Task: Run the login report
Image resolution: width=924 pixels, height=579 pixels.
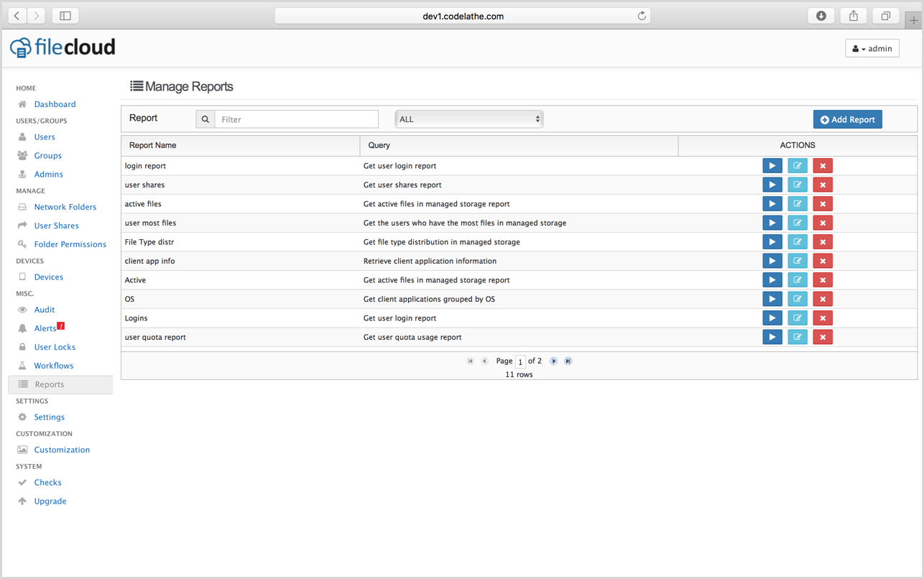Action: [772, 166]
